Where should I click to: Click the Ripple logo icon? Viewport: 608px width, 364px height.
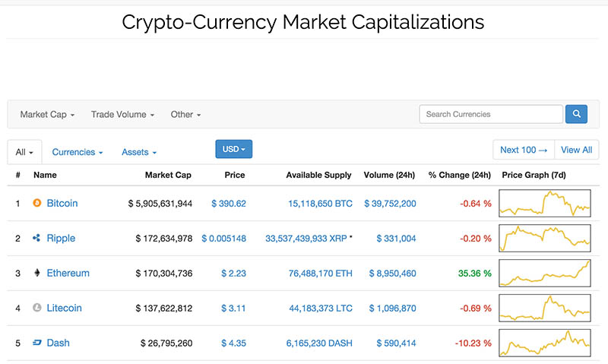36,238
